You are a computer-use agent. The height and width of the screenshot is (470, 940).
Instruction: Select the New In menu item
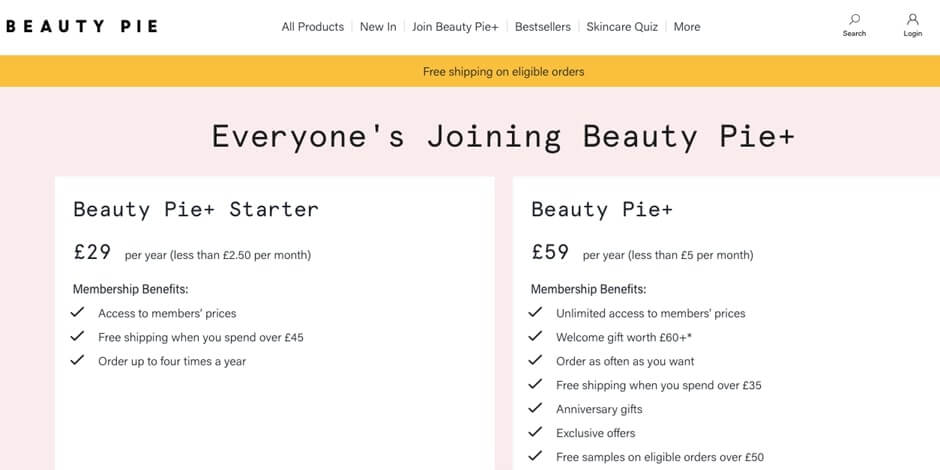[x=378, y=27]
